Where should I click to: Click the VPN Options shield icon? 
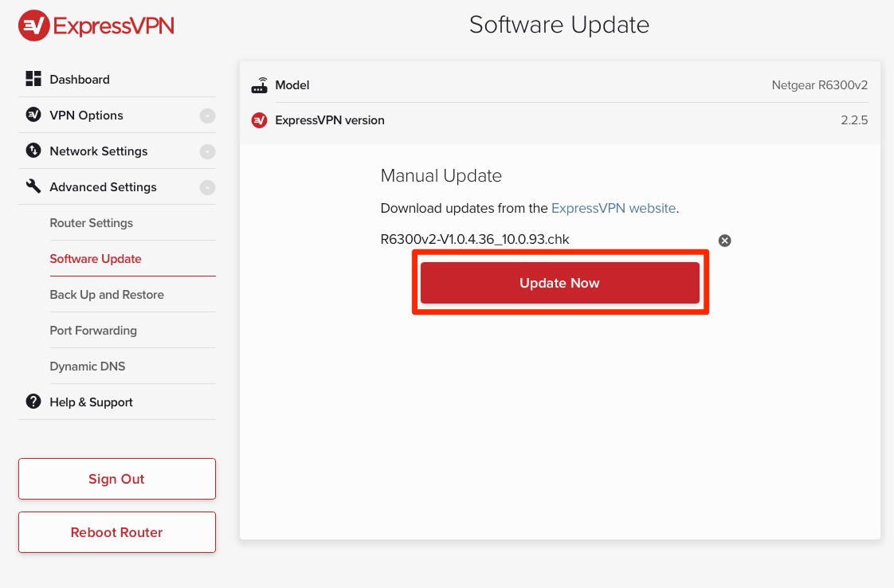click(x=33, y=115)
